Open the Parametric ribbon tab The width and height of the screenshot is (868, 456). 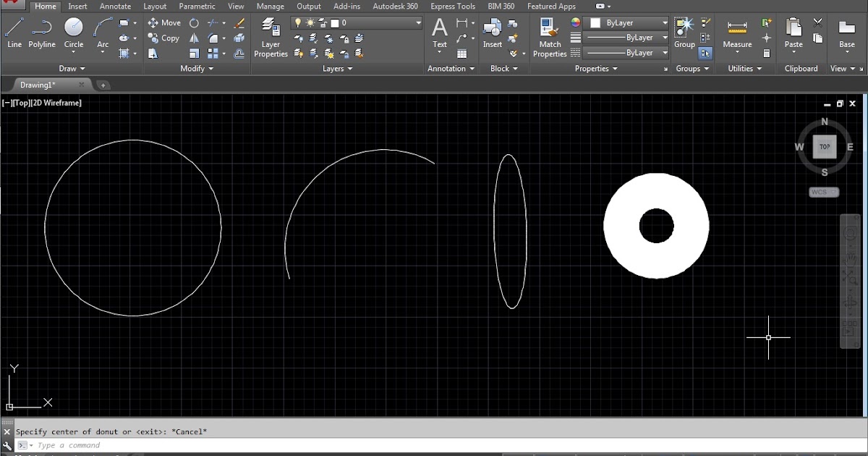(197, 6)
